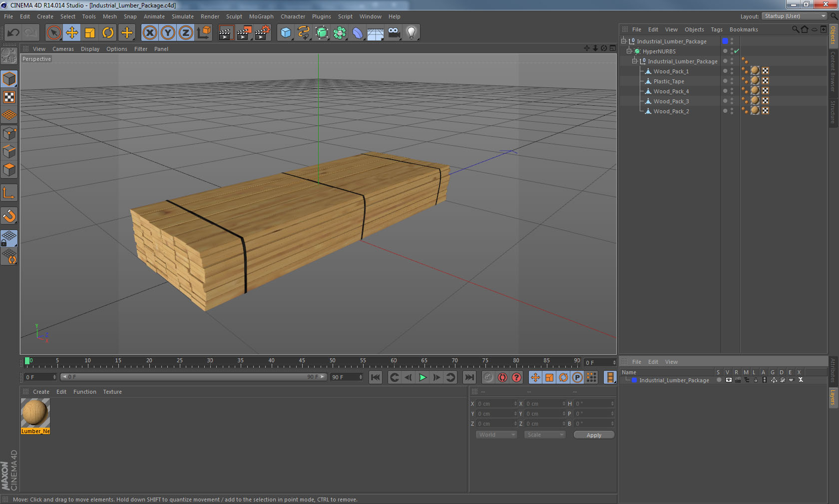
Task: Click the blue layer color swatch of Industrial_Lumber_Package
Action: (725, 41)
